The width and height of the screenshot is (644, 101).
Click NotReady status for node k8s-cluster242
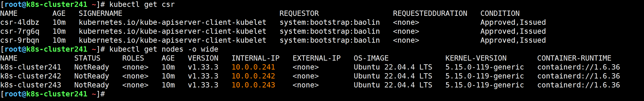(x=91, y=76)
